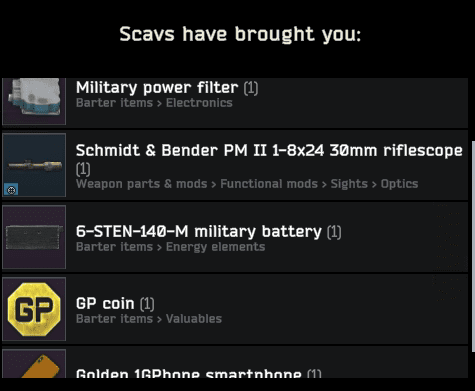Click the 6-STEN-140-M military battery icon

(34, 237)
